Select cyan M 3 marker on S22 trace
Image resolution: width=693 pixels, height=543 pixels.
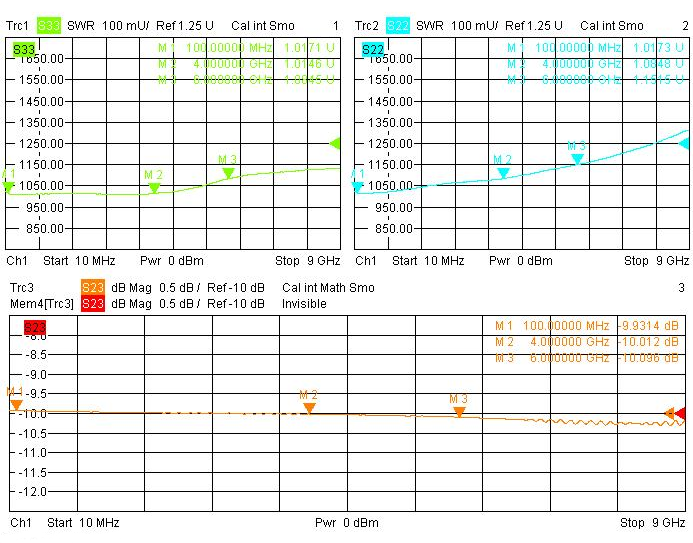coord(577,158)
